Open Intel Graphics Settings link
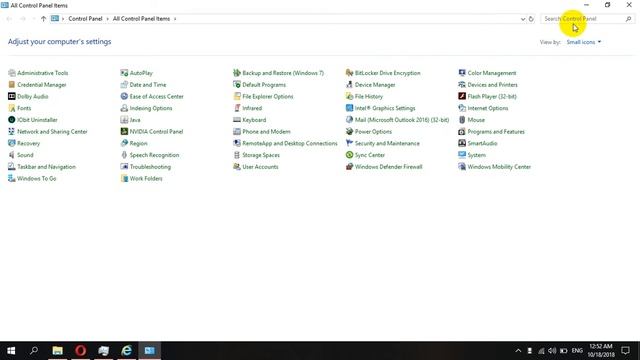Screen dimensions: 640x360 pos(385,108)
